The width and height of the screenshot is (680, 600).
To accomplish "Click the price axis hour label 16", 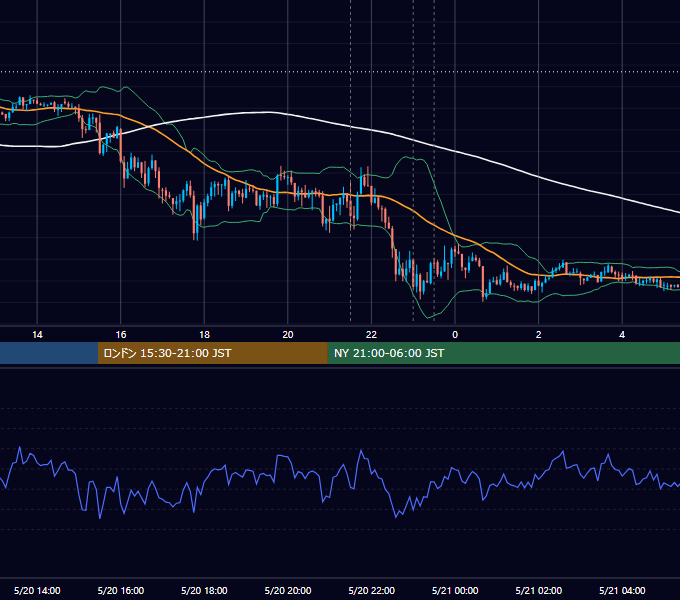I will click(121, 335).
